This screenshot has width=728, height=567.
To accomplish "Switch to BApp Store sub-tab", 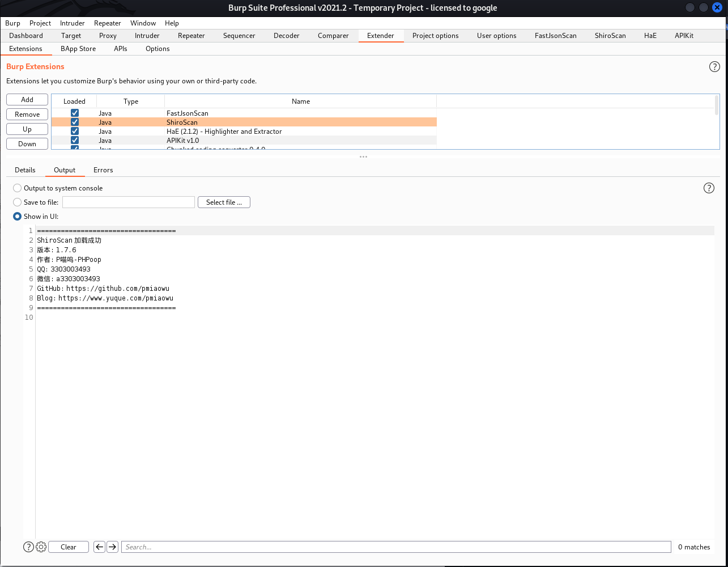I will click(x=78, y=49).
